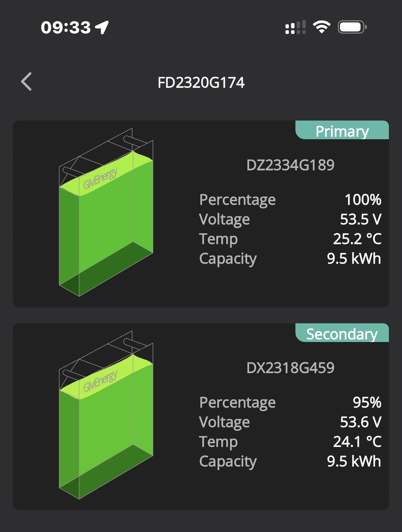Tap the Primary battery illustration

click(106, 212)
